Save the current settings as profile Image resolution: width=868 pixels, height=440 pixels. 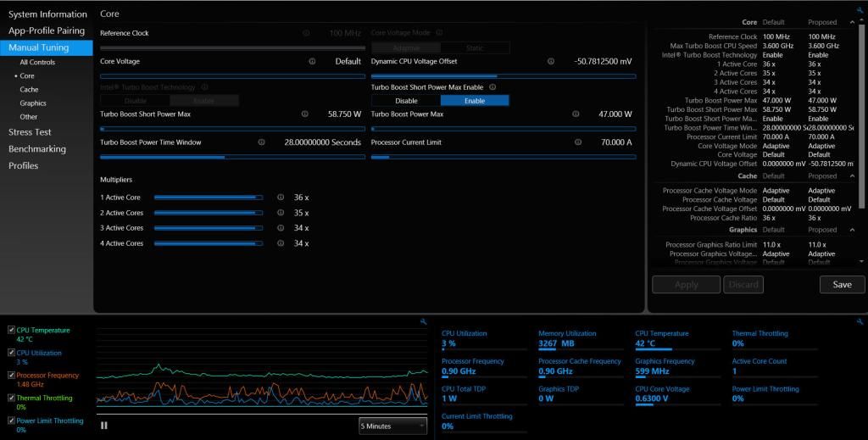842,285
